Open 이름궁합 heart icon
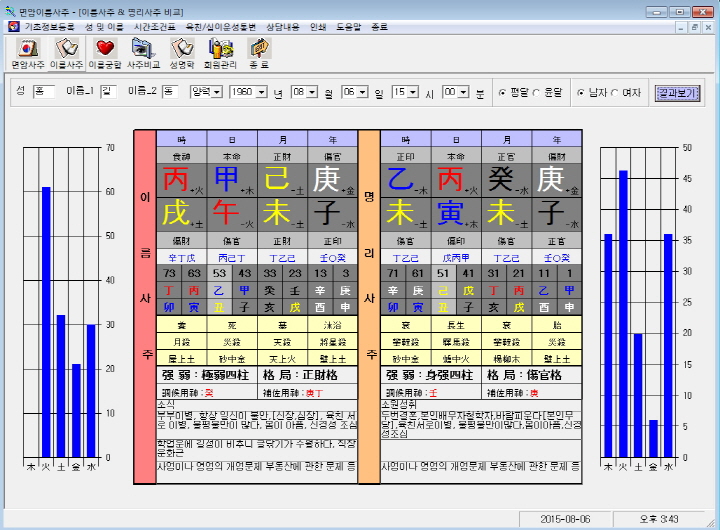 105,53
